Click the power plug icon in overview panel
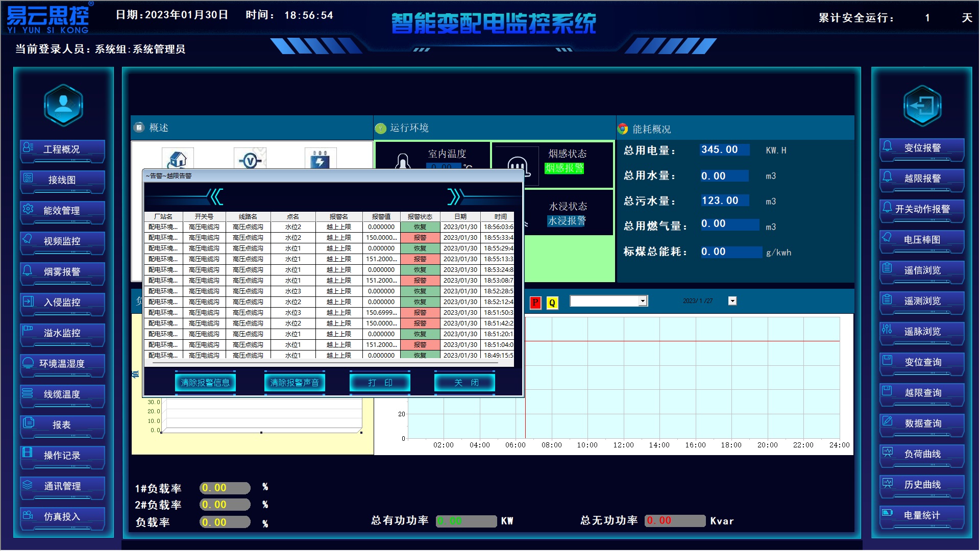980x551 pixels. point(320,159)
